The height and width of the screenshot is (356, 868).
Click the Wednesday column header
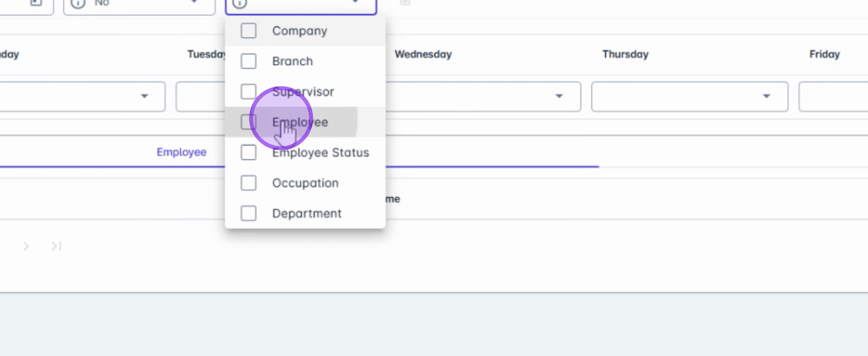[423, 54]
